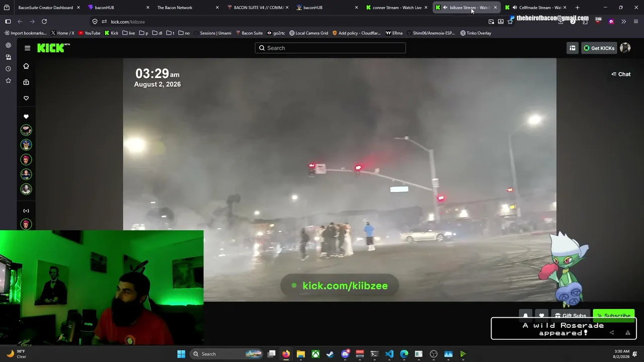
Task: Open the Kick profile avatar menu
Action: [625, 48]
